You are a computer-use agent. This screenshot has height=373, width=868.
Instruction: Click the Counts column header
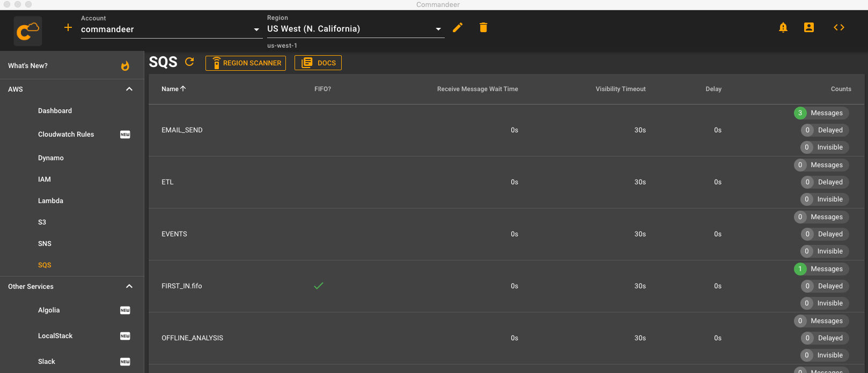coord(841,89)
